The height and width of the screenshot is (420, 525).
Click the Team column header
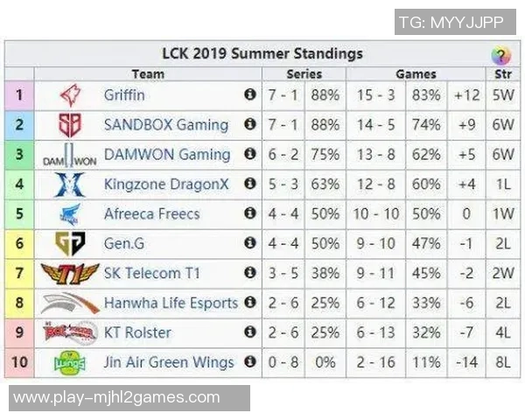click(148, 74)
